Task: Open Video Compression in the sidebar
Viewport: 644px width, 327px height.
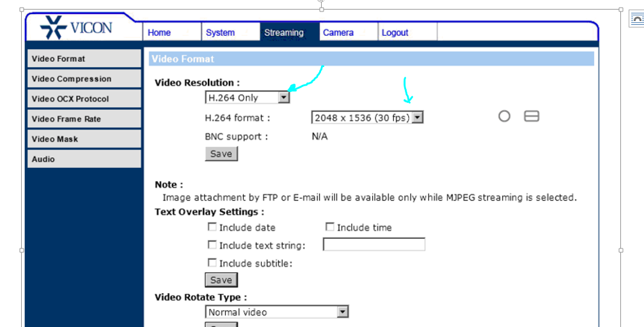Action: click(84, 79)
